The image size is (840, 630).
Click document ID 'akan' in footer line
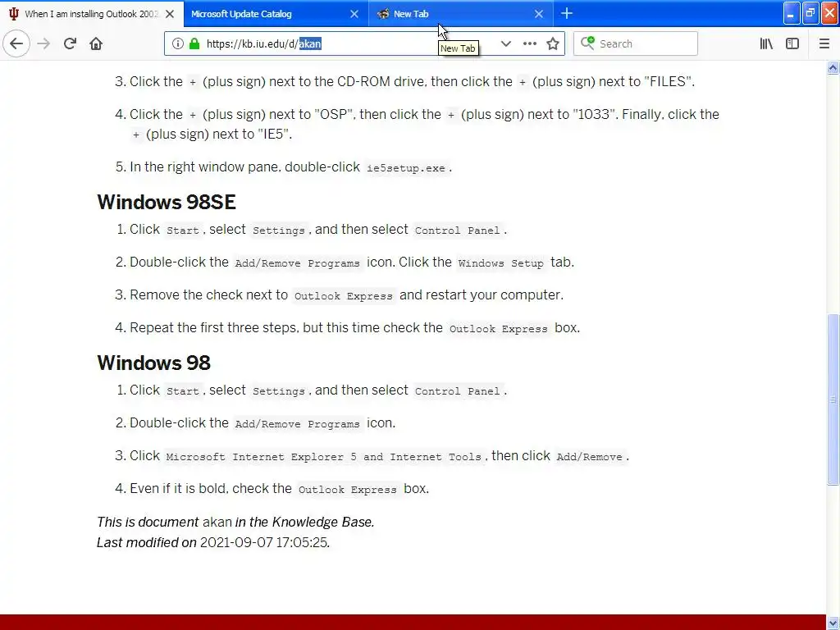pyautogui.click(x=217, y=522)
